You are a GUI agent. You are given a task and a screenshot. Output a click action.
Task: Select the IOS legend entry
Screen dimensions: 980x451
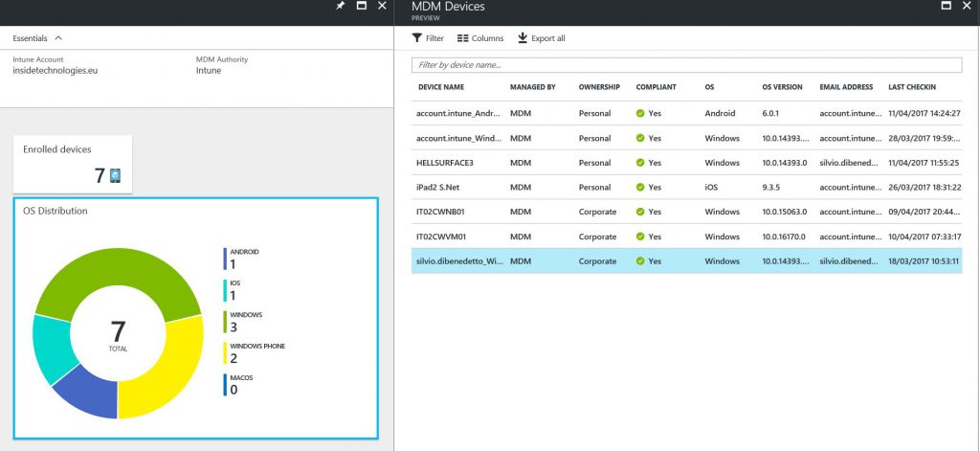point(233,290)
